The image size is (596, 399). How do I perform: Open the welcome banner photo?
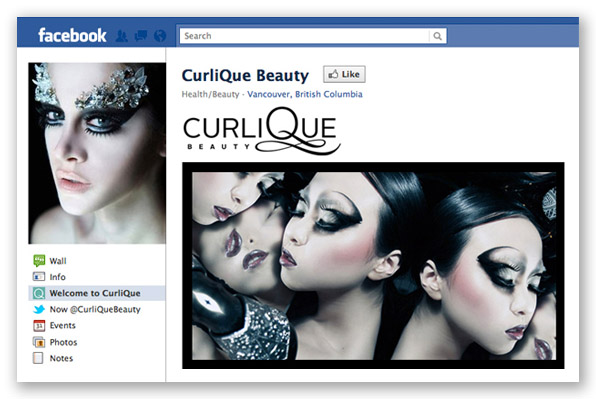pyautogui.click(x=373, y=265)
